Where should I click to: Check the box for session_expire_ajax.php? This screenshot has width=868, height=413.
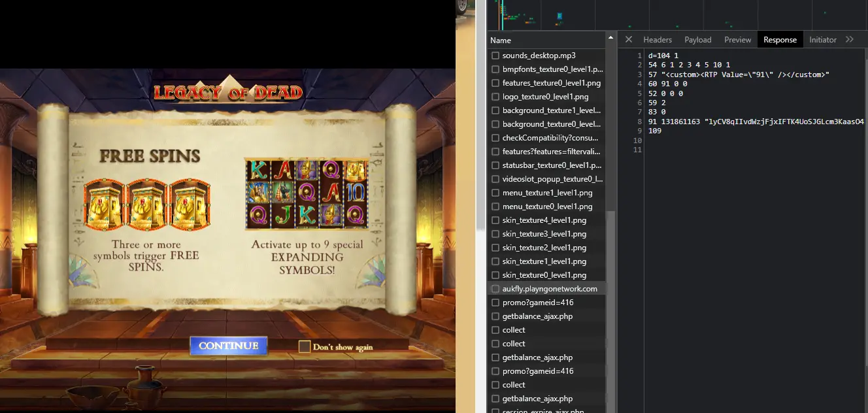tap(495, 410)
